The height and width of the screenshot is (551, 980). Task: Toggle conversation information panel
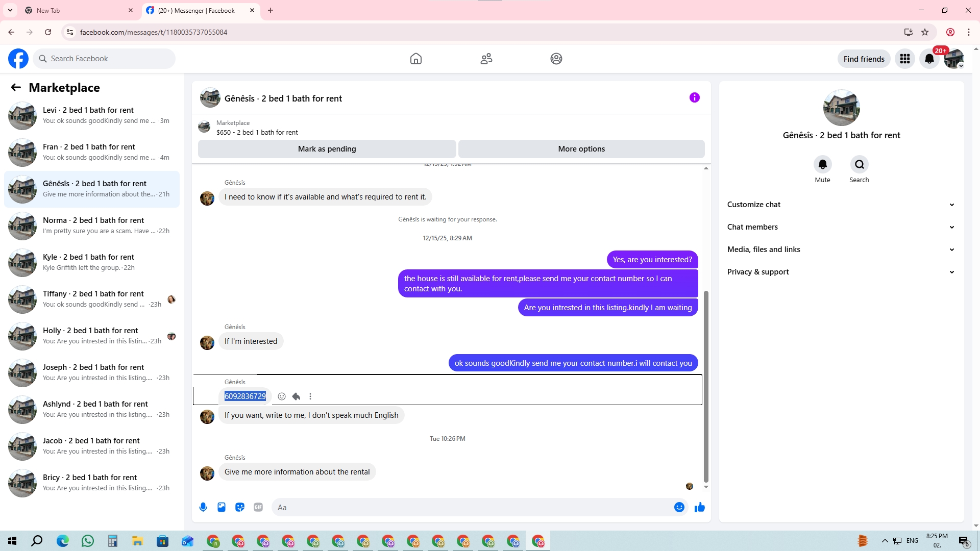click(x=694, y=97)
